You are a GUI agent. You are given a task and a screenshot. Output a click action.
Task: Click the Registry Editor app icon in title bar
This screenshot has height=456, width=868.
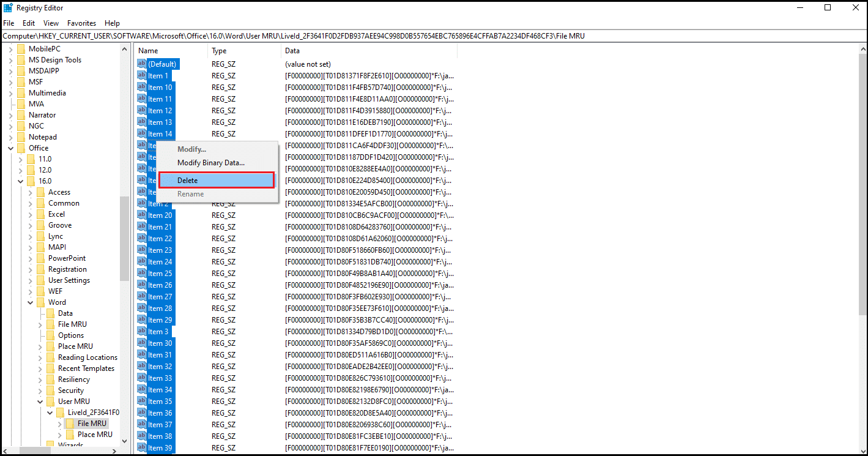click(x=8, y=8)
